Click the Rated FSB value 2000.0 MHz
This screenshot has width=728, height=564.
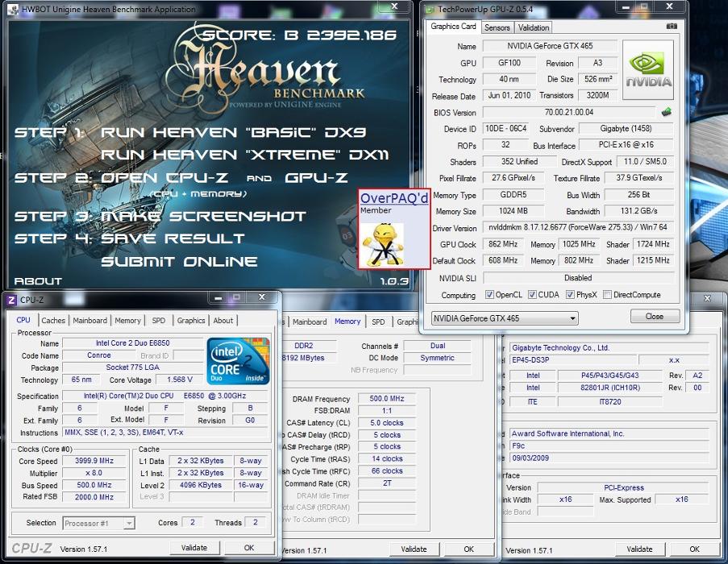(x=94, y=497)
